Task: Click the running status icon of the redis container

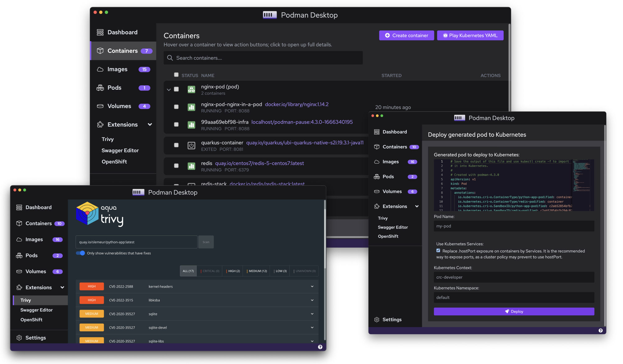Action: click(191, 166)
